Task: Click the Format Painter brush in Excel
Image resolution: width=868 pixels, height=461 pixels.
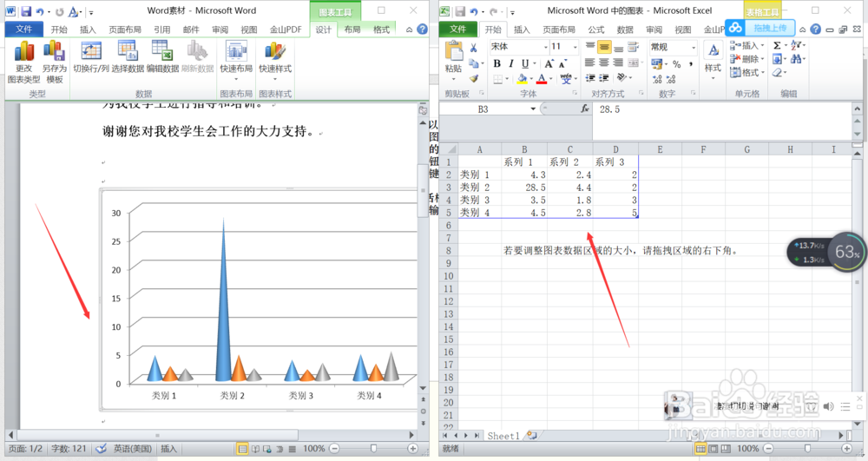Action: (x=474, y=79)
